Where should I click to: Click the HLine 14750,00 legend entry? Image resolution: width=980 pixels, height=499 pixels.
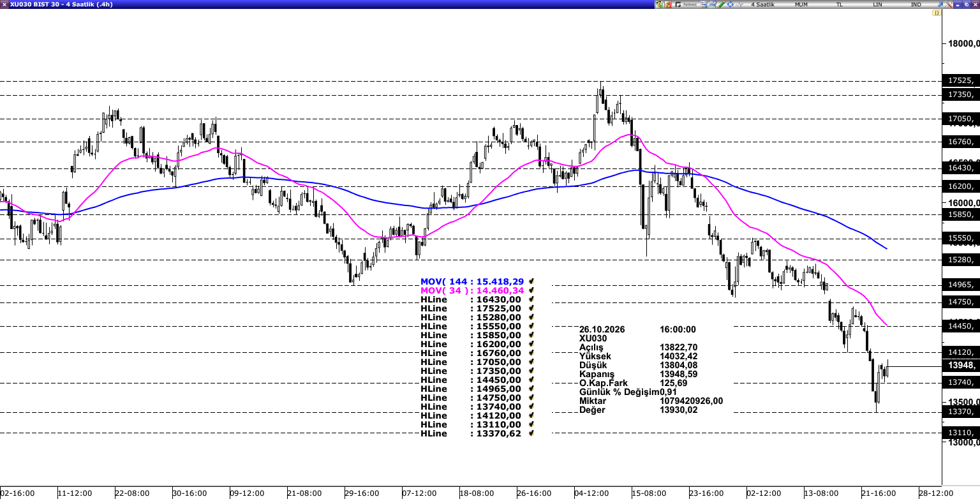(x=471, y=398)
